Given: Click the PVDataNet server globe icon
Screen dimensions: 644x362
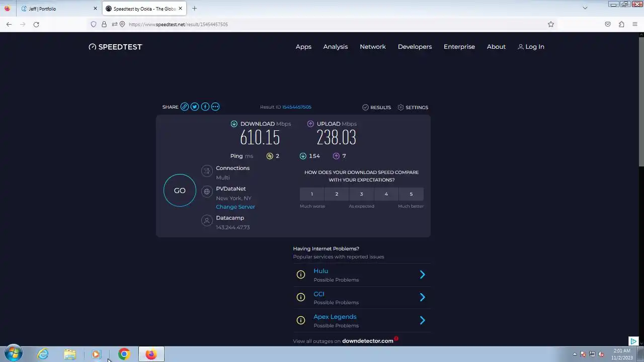Looking at the screenshot, I should (206, 192).
